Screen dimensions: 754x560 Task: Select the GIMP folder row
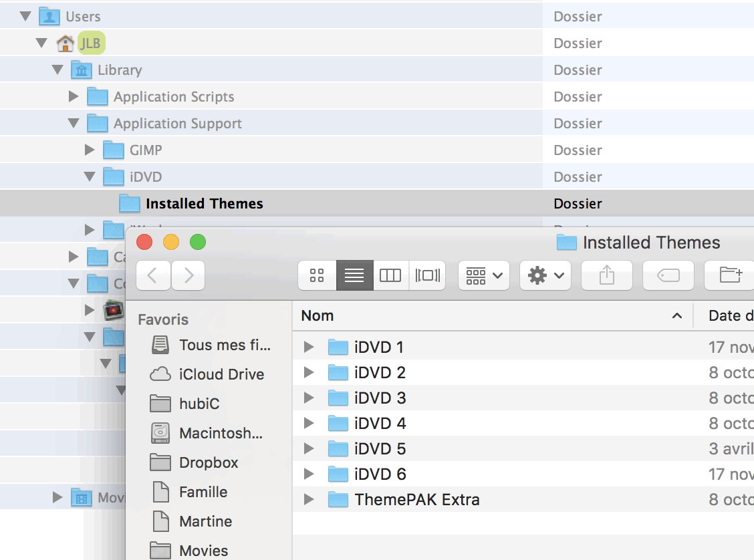377,150
